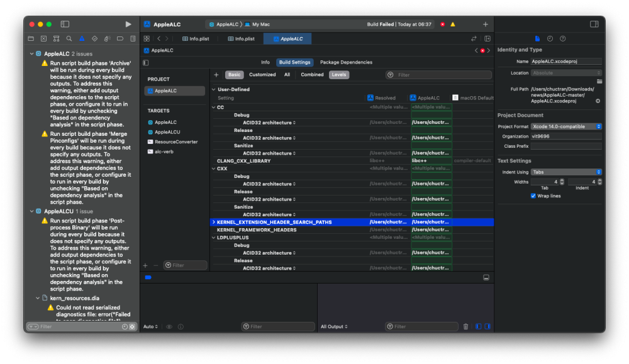629x364 pixels.
Task: Open the All Output popup menu
Action: 334,327
